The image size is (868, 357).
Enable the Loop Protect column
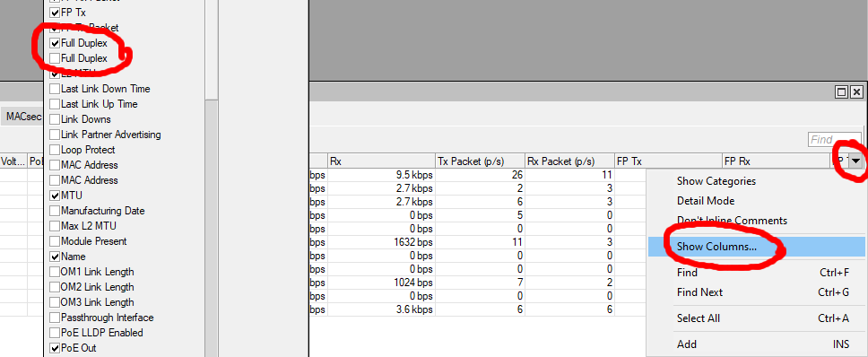[x=54, y=150]
